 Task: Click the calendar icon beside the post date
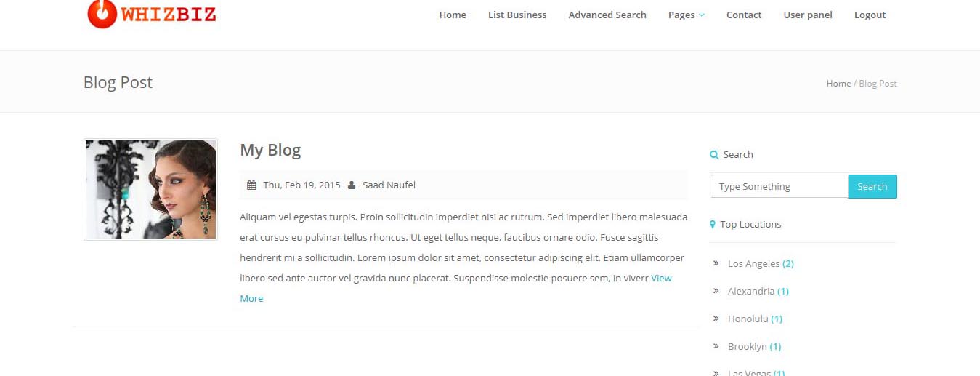pyautogui.click(x=251, y=185)
